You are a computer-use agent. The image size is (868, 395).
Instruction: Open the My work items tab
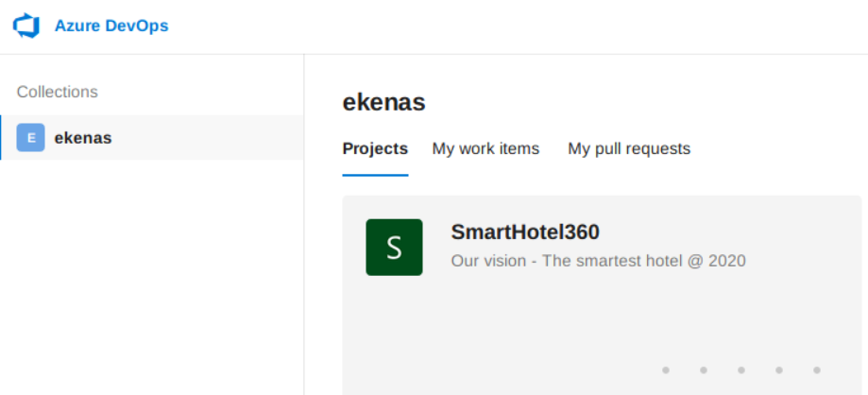pyautogui.click(x=485, y=148)
